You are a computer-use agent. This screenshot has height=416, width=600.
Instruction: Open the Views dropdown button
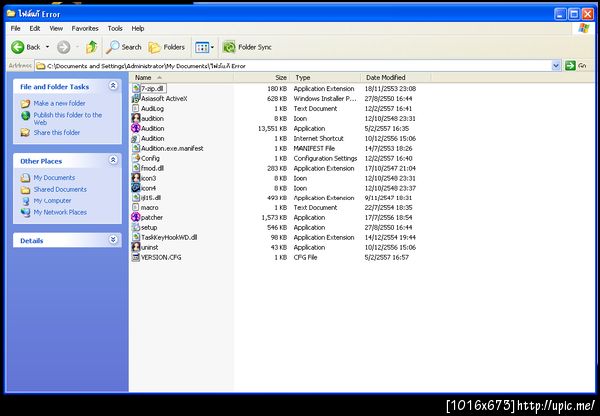click(204, 47)
